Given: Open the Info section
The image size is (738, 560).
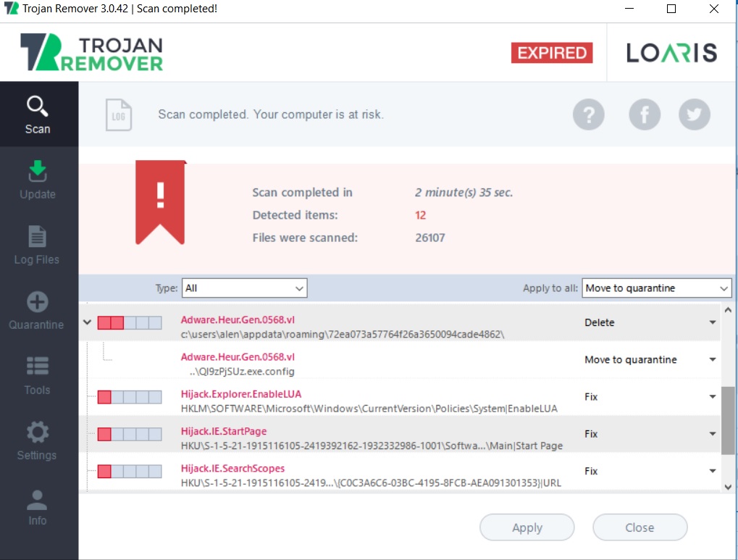Looking at the screenshot, I should pyautogui.click(x=37, y=507).
